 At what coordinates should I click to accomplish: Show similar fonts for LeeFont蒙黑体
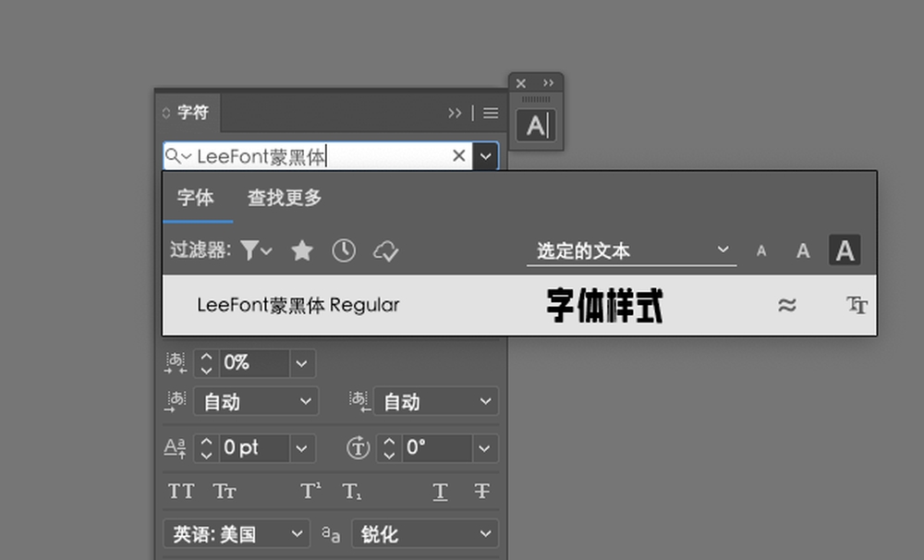coord(786,305)
